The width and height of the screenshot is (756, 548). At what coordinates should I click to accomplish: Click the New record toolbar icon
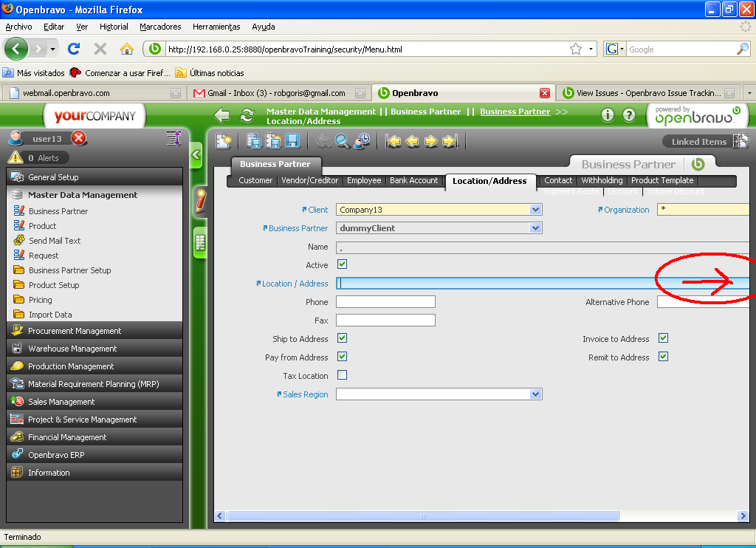pyautogui.click(x=224, y=141)
